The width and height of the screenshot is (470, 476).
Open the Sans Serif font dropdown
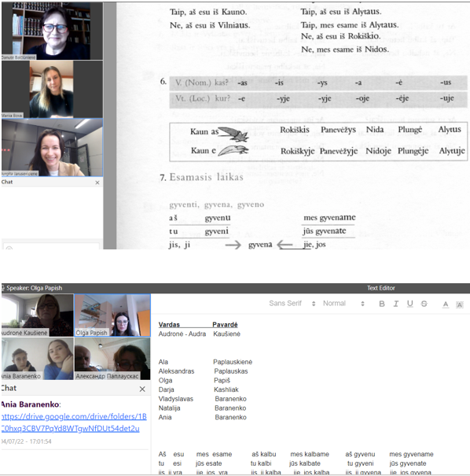pos(292,304)
